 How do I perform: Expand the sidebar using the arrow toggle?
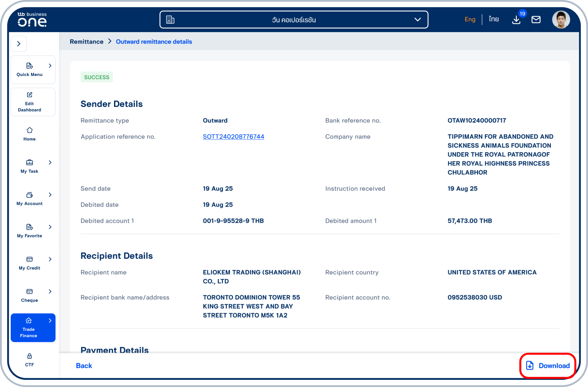(x=19, y=44)
